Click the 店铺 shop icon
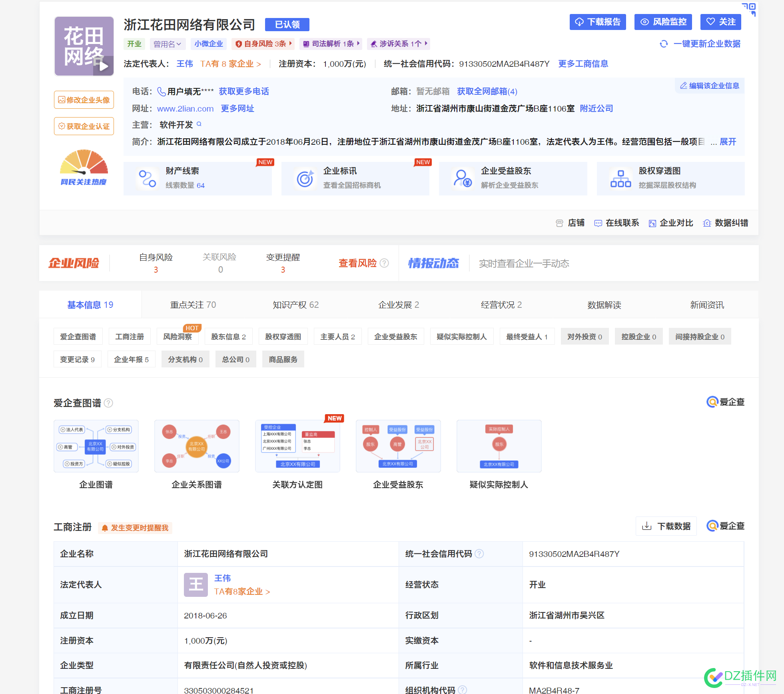Viewport: 784px width, 694px height. [560, 223]
